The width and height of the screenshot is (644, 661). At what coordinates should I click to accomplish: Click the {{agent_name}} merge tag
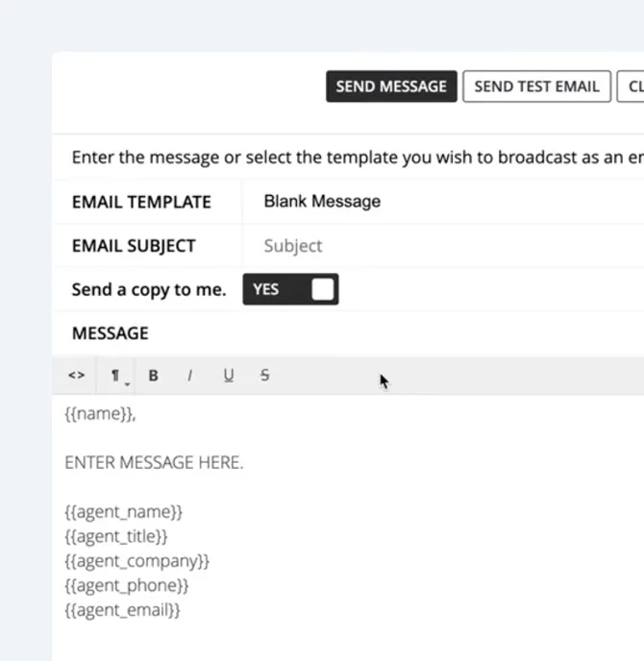click(x=123, y=512)
